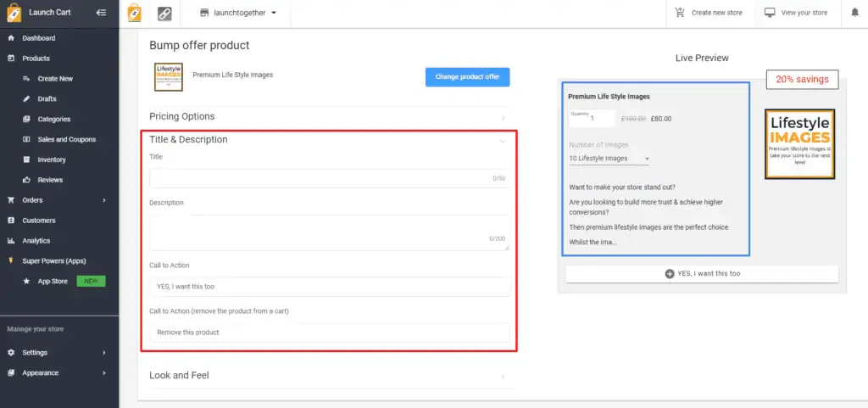
Task: Click the Lifestyle Images preview picture
Action: [x=800, y=144]
